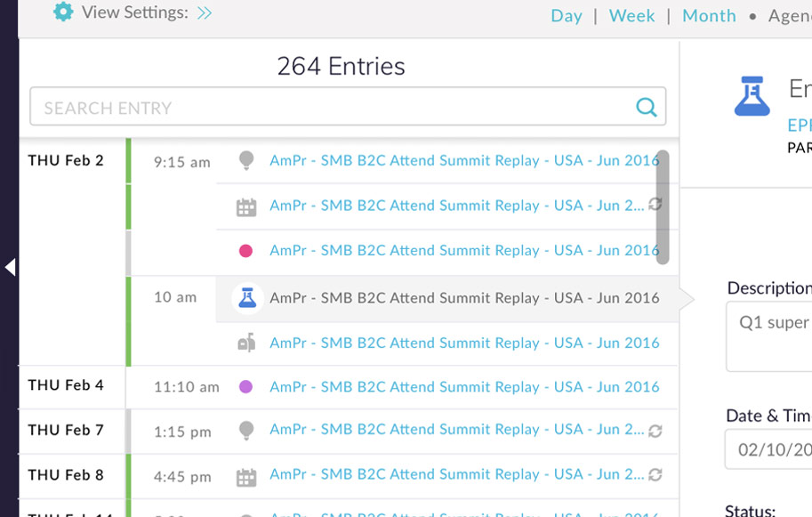Focus the Search Entry field
This screenshot has height=517, width=812.
coord(329,108)
